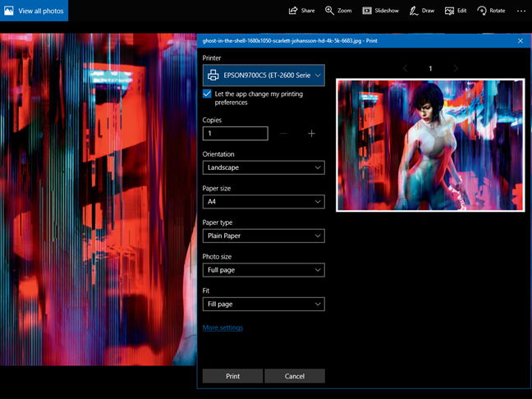Go to previous preview page arrow
Screen dimensions: 532x399
(x=405, y=68)
